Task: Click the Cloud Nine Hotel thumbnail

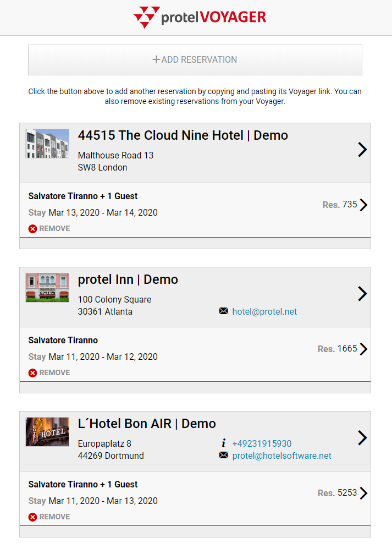Action: tap(47, 144)
